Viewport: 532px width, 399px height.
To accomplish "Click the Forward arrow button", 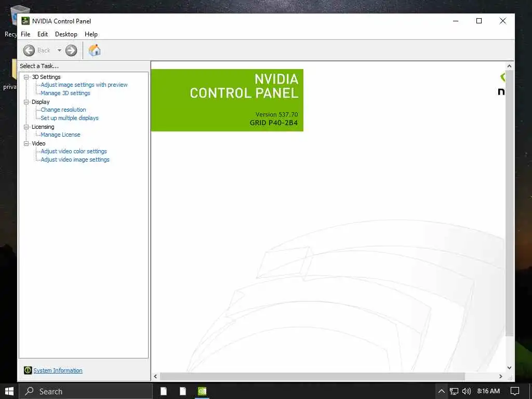I will pos(71,50).
